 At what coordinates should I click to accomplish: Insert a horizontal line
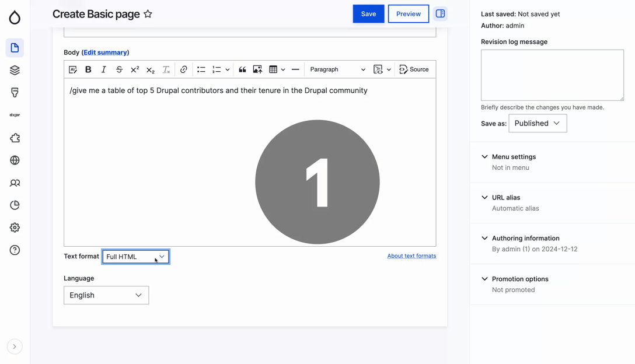click(295, 69)
